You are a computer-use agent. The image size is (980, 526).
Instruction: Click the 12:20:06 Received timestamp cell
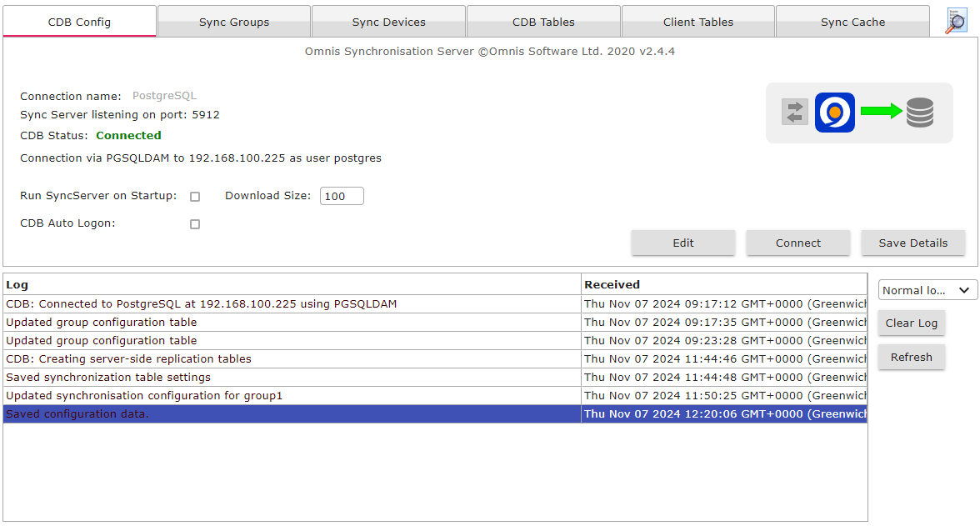click(723, 414)
